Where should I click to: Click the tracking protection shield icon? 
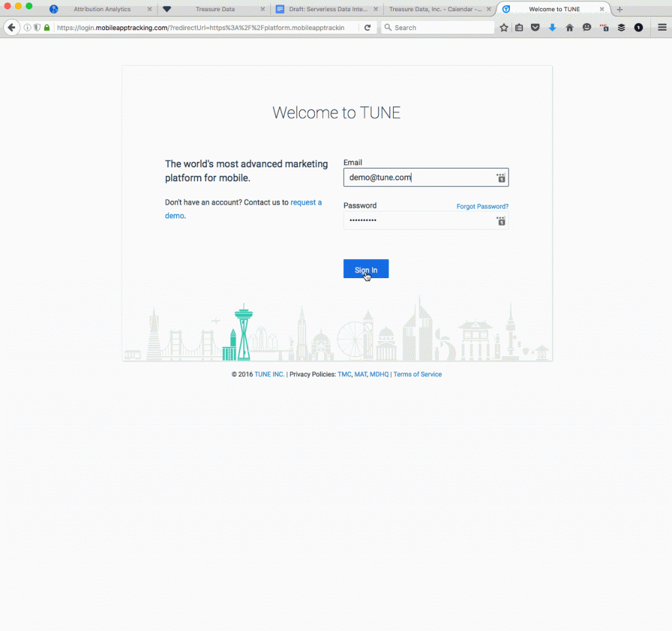point(37,28)
